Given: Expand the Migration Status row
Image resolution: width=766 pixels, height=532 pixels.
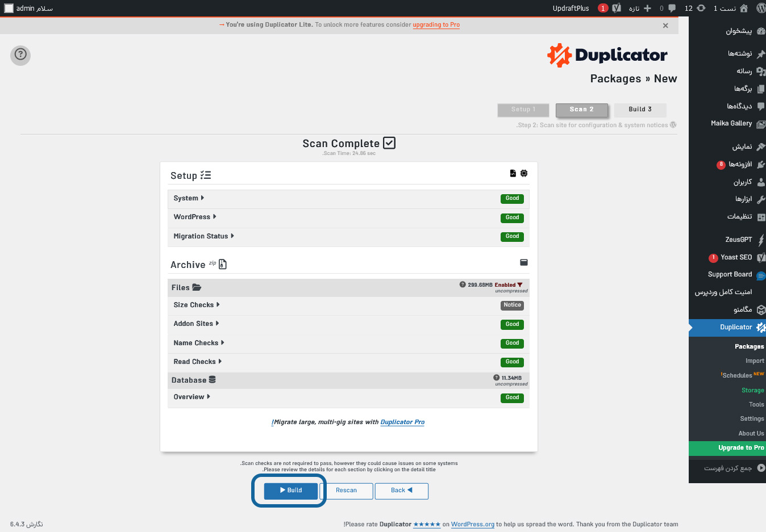Looking at the screenshot, I should [348, 237].
